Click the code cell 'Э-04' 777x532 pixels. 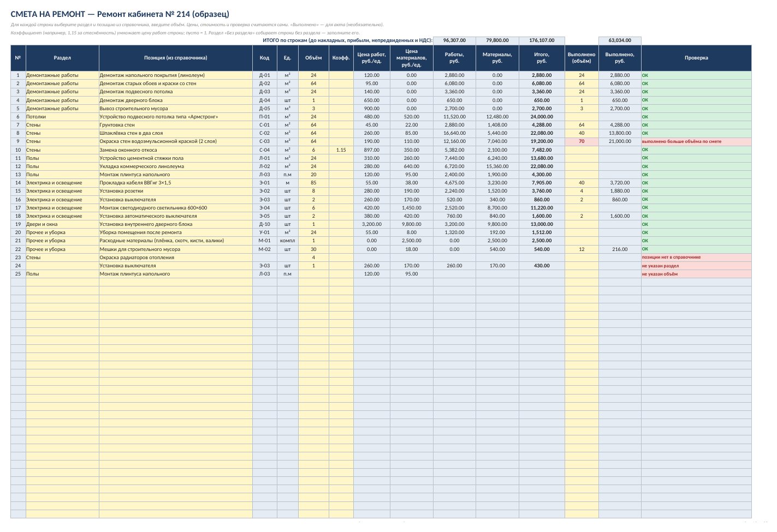pos(264,208)
